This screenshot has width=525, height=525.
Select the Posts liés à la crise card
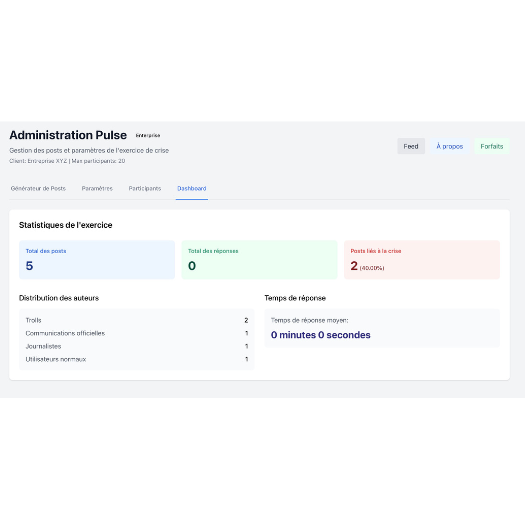click(x=422, y=259)
